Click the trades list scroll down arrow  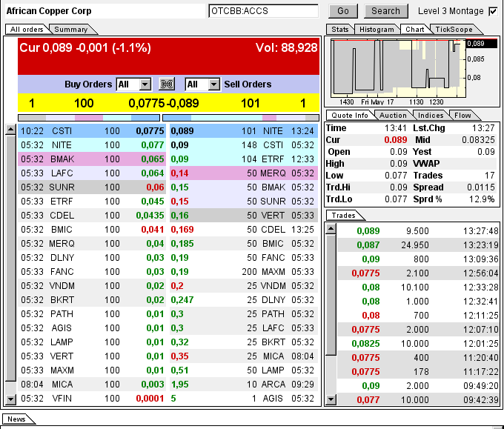pos(331,399)
